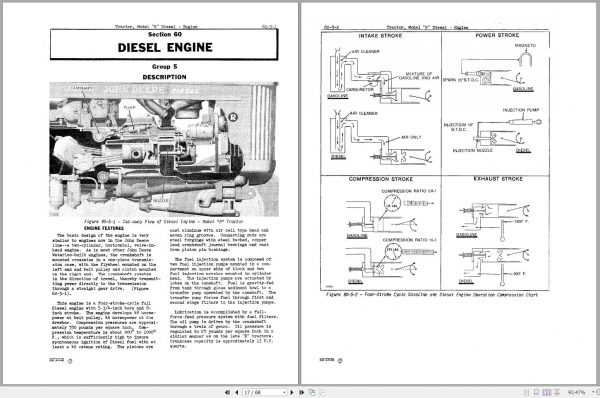Click the cut-away diesel engine photo
Image resolution: width=600 pixels, height=398 pixels.
164,149
